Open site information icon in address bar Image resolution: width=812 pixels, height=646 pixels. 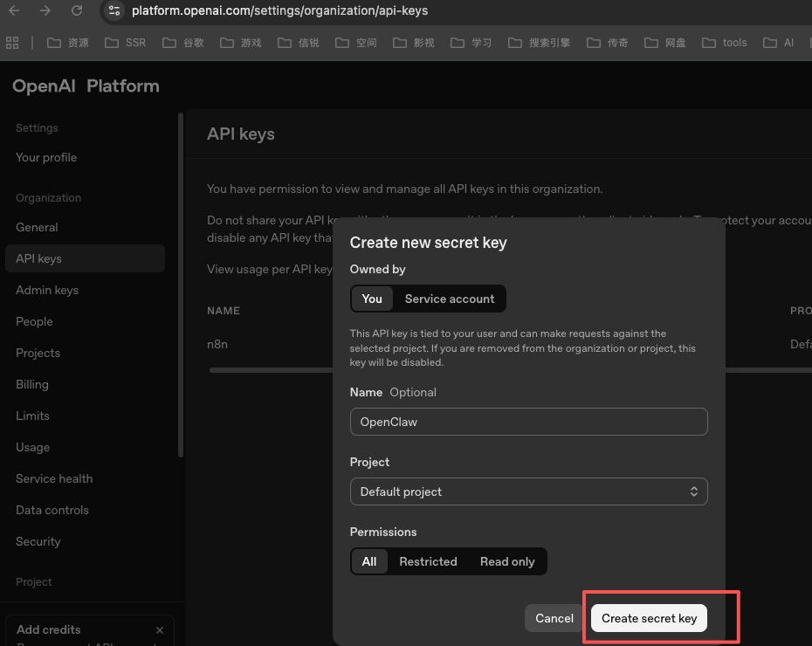point(114,11)
